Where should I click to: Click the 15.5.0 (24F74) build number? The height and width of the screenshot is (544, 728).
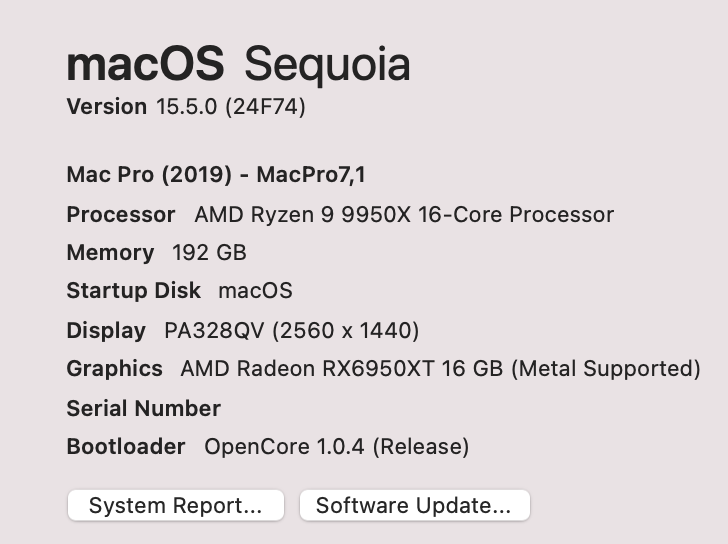point(231,106)
